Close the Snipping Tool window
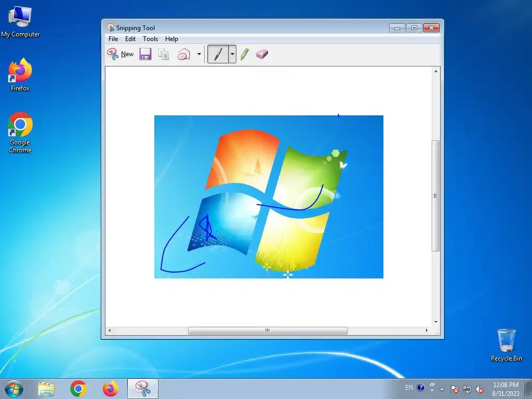This screenshot has height=399, width=532. [431, 28]
